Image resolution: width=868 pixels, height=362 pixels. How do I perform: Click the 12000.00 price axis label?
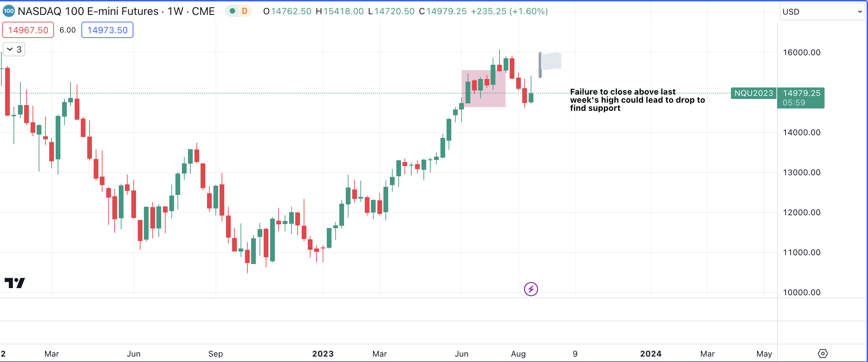point(801,213)
